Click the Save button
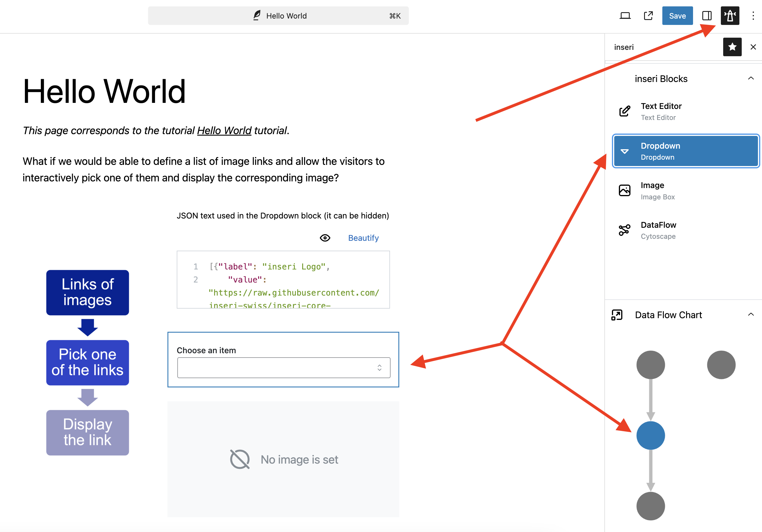The image size is (762, 532). click(677, 16)
